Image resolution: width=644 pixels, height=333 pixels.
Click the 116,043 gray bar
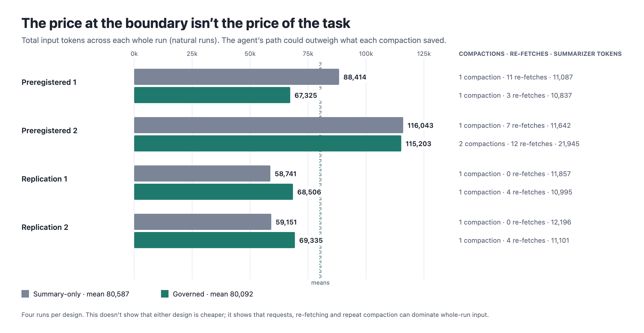point(269,125)
